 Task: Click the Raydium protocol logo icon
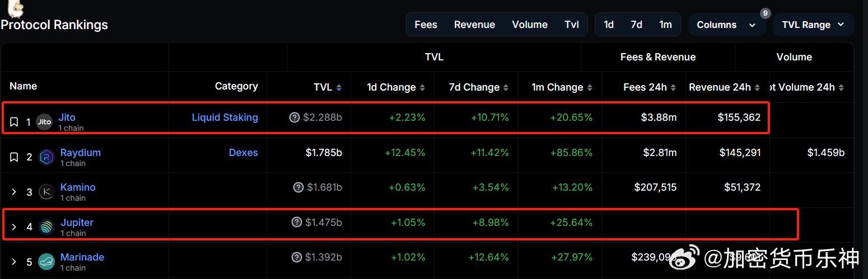pyautogui.click(x=46, y=157)
